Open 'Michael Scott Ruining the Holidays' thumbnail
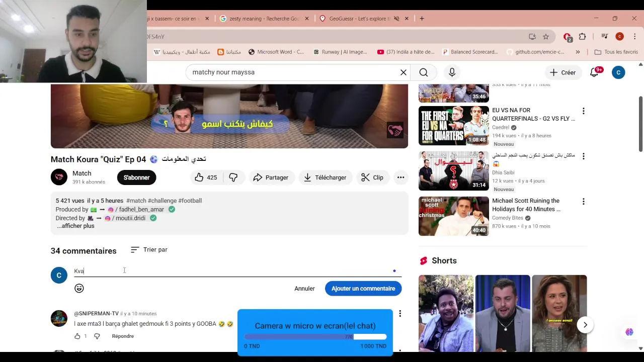 pos(454,216)
